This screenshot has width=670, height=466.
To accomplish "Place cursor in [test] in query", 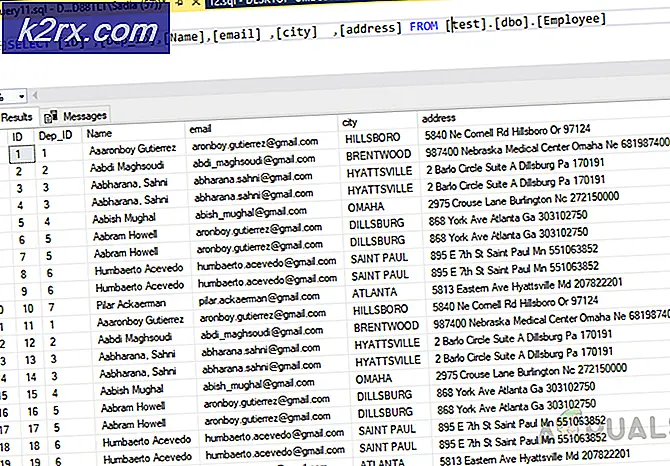I will [466, 24].
